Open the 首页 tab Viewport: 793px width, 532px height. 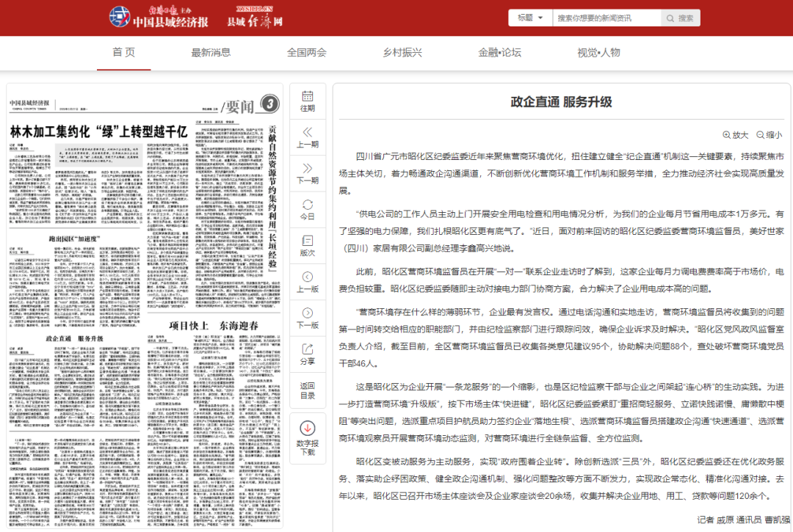coord(124,53)
